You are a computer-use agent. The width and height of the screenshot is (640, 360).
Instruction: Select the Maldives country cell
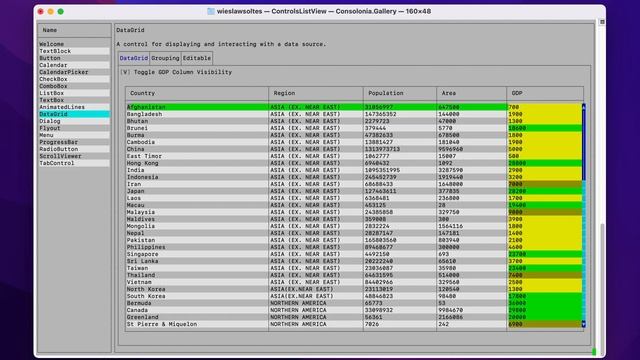[197, 219]
